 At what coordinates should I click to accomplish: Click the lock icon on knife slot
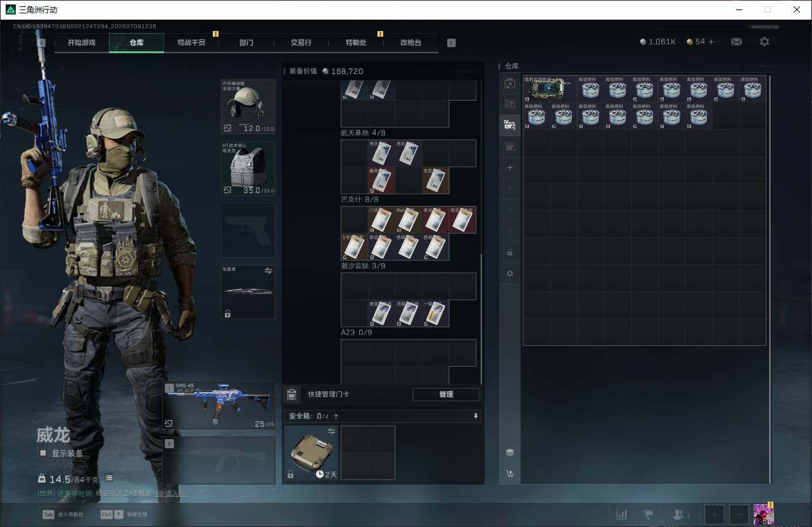(227, 314)
